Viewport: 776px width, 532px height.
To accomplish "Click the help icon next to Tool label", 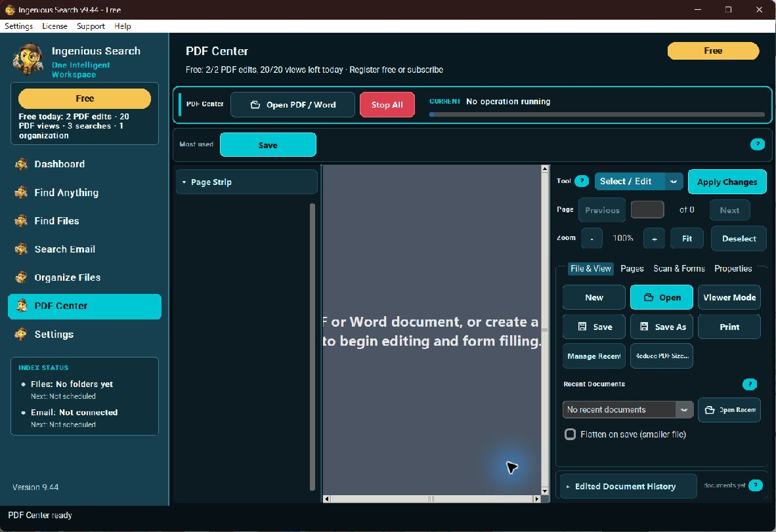I will coord(582,181).
